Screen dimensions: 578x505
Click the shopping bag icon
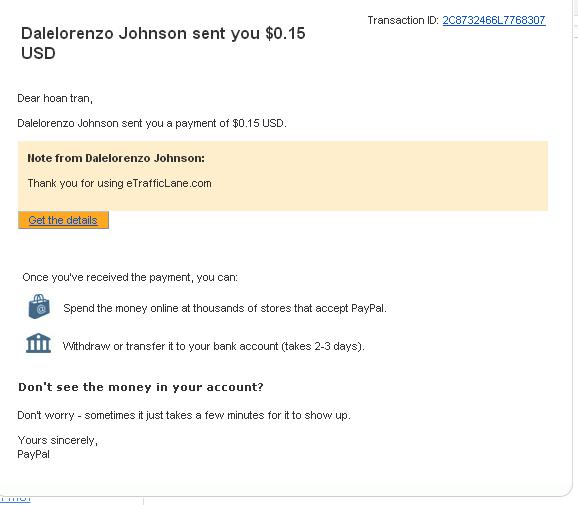39,307
